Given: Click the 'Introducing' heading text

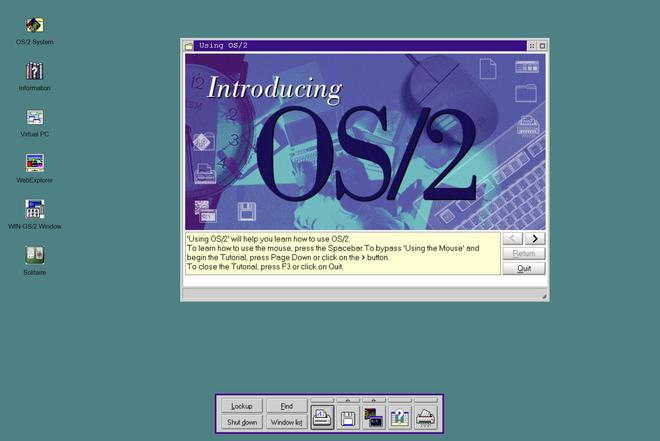Looking at the screenshot, I should [x=275, y=89].
